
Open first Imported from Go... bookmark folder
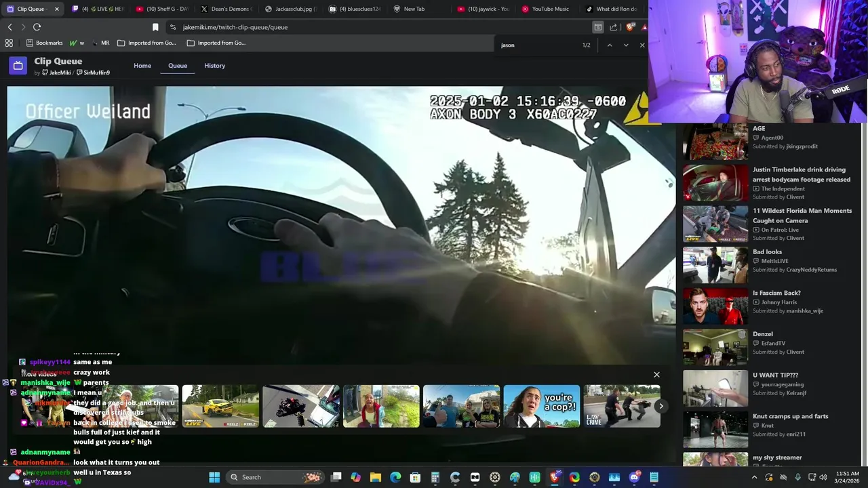pos(146,43)
